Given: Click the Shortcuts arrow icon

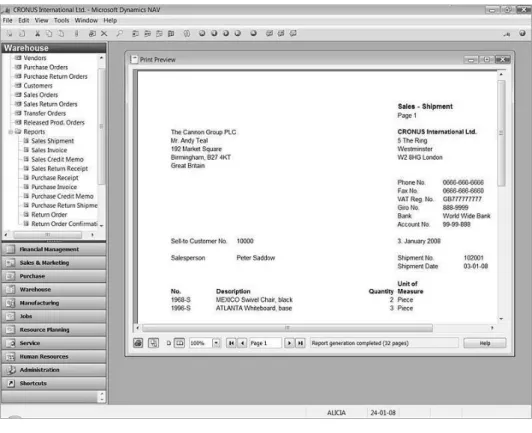Looking at the screenshot, I should coord(11,383).
